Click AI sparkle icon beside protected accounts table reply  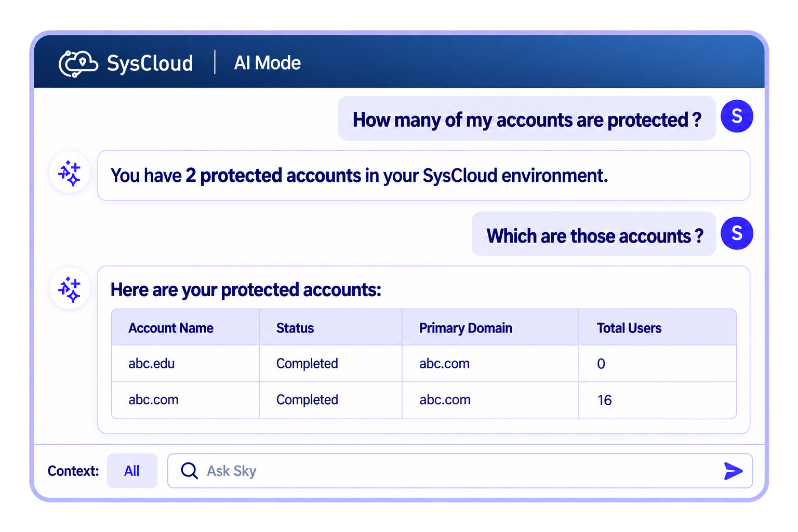pyautogui.click(x=70, y=289)
